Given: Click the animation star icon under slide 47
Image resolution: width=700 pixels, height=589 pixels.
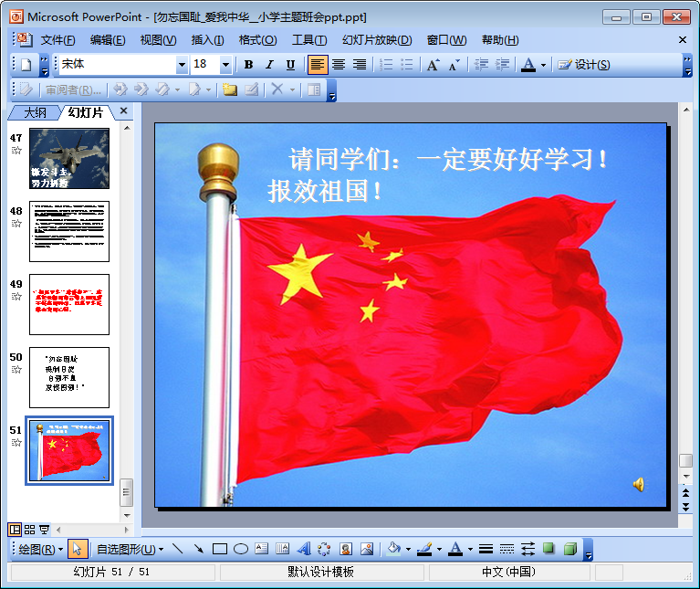Looking at the screenshot, I should coord(16,151).
